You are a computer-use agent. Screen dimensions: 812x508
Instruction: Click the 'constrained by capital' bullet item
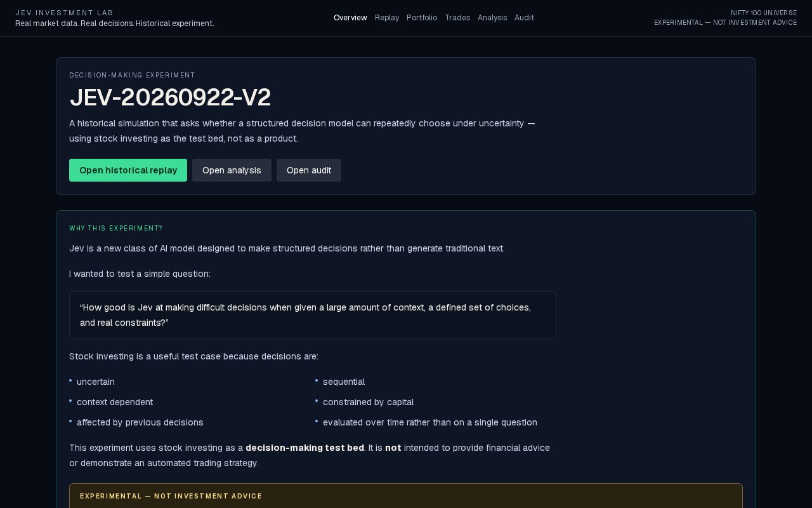368,402
